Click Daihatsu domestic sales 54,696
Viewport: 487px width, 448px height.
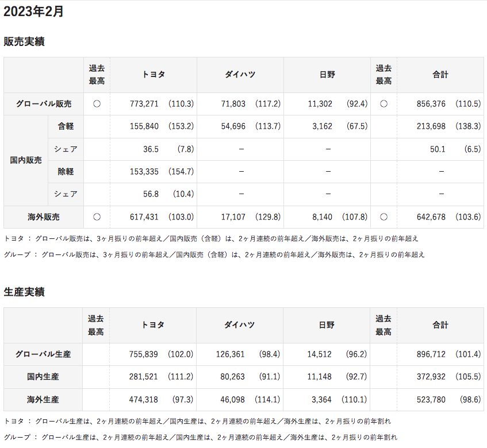(233, 126)
